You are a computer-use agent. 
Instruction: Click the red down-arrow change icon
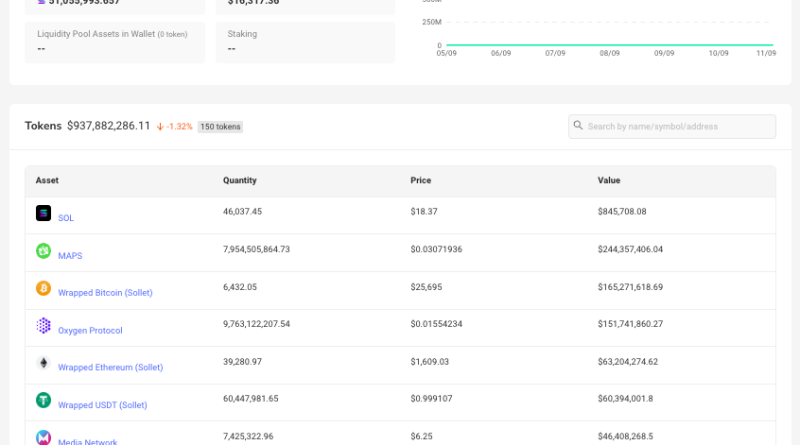160,127
